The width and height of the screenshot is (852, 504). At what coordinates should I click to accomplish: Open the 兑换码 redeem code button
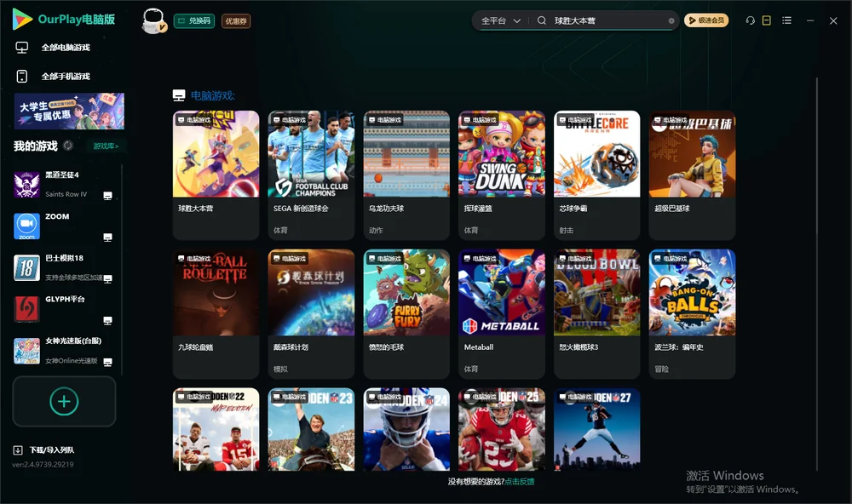click(194, 21)
